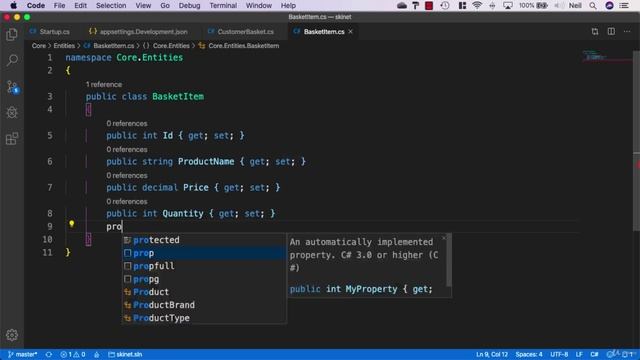Click the BasketItem.cs breadcrumb segment
This screenshot has height=360, width=640.
(x=109, y=46)
